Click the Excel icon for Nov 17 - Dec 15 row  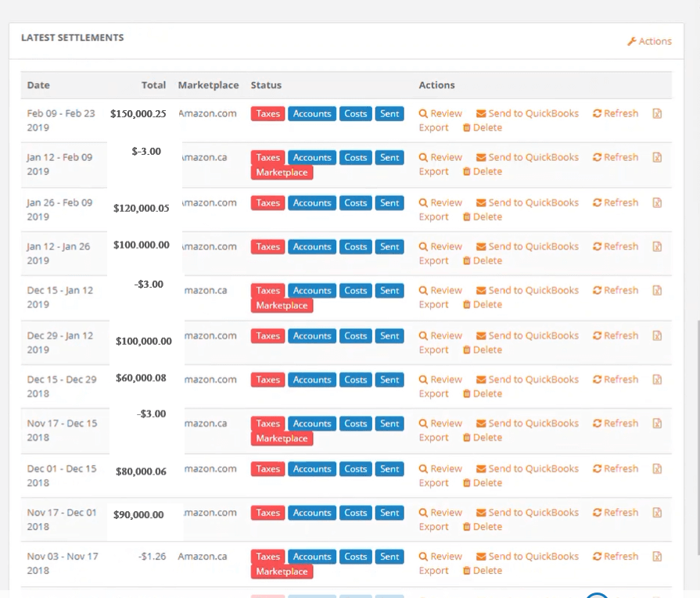(657, 423)
